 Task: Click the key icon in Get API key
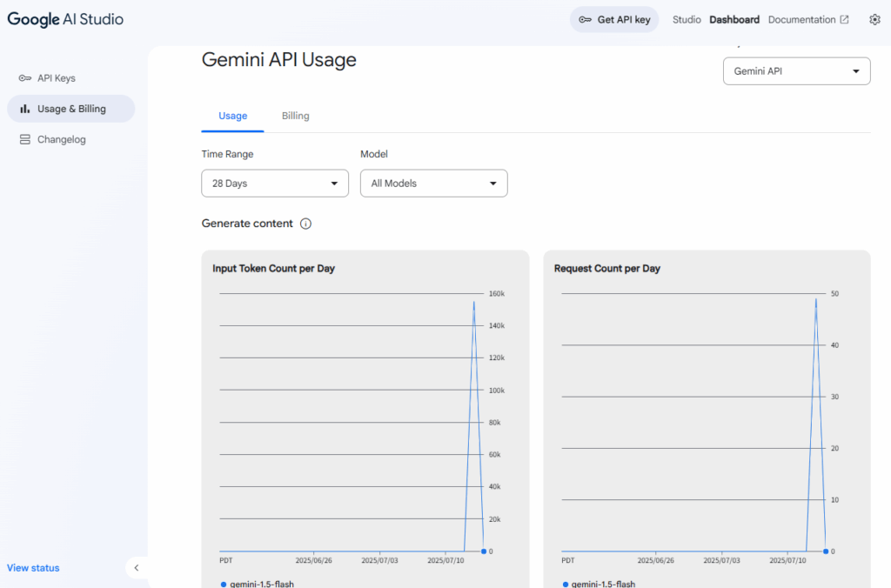(585, 20)
